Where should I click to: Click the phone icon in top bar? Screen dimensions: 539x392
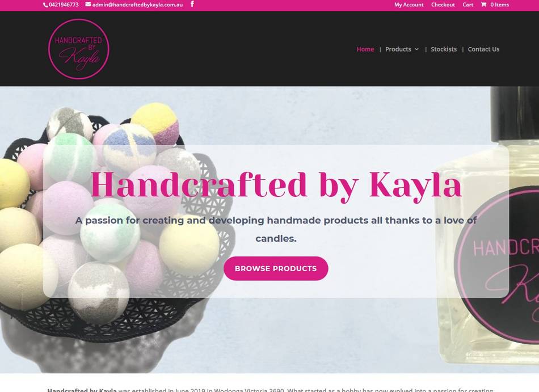click(45, 5)
